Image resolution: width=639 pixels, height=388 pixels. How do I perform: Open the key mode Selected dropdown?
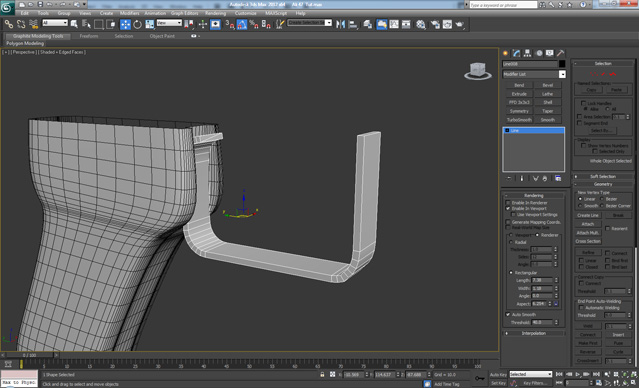pyautogui.click(x=531, y=374)
